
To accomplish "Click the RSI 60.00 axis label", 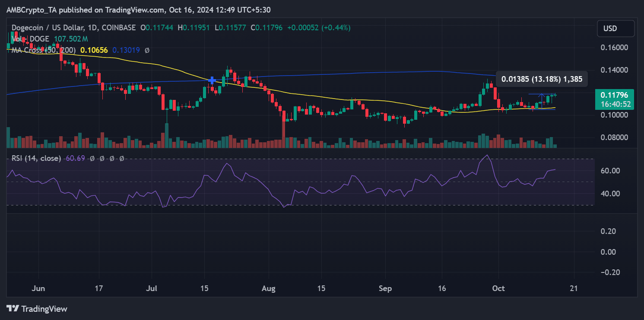I will coord(609,171).
